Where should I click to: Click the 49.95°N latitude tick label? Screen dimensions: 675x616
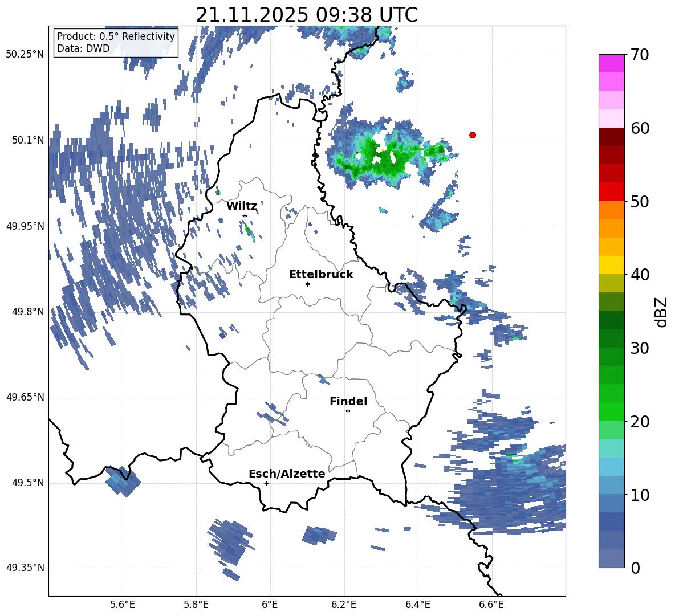coord(25,226)
